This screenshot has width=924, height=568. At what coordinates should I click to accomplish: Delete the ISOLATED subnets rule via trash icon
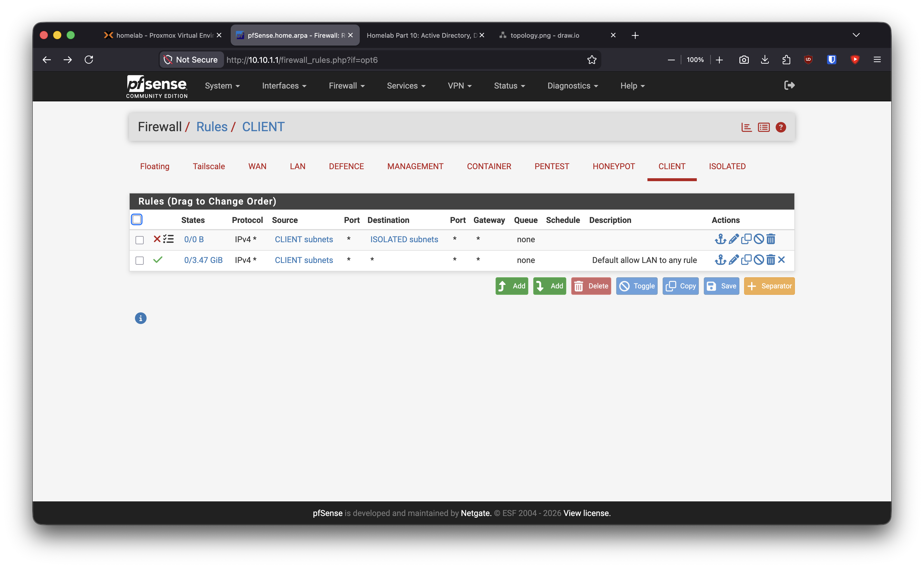coord(770,239)
